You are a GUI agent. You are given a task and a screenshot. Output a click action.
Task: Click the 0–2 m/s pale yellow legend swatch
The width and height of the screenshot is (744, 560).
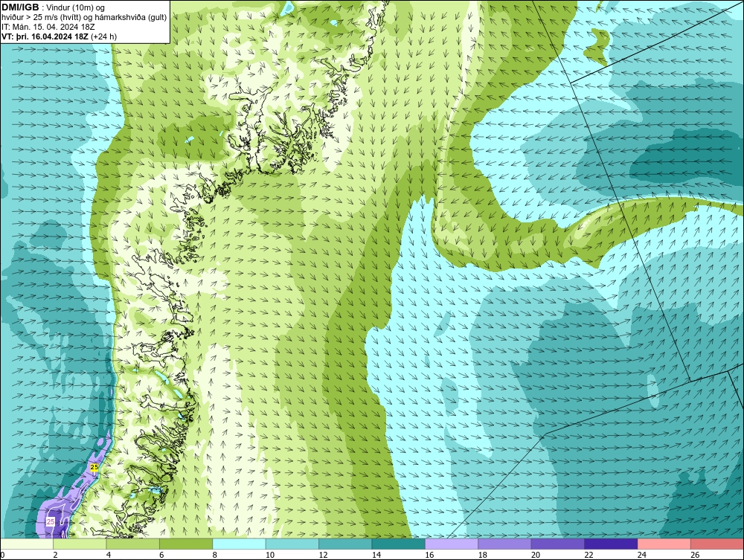click(x=27, y=544)
